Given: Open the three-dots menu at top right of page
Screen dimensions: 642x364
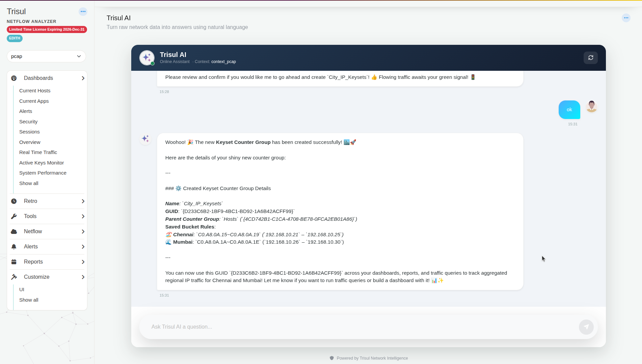Looking at the screenshot, I should 626,18.
